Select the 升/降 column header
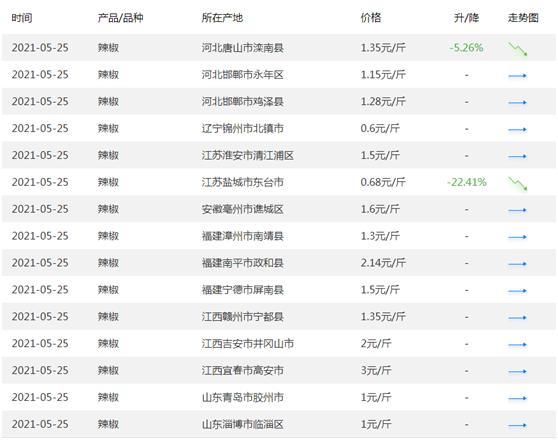The height and width of the screenshot is (440, 558). (466, 18)
